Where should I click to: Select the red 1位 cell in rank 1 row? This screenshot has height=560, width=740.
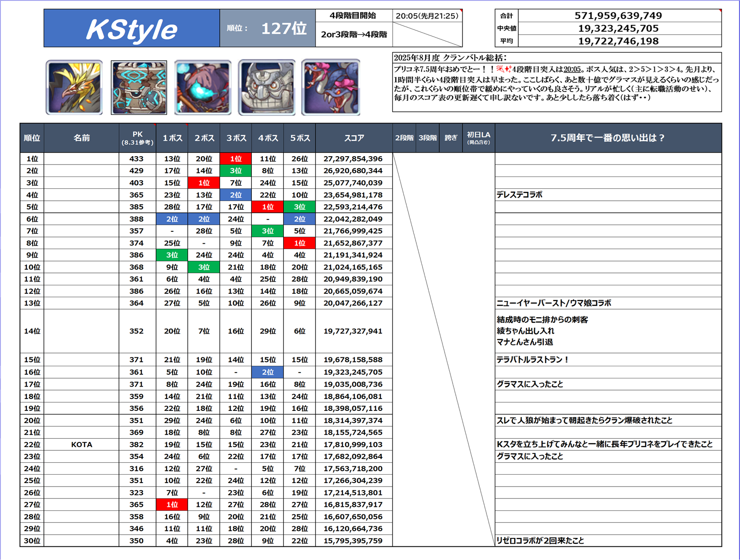coord(235,159)
